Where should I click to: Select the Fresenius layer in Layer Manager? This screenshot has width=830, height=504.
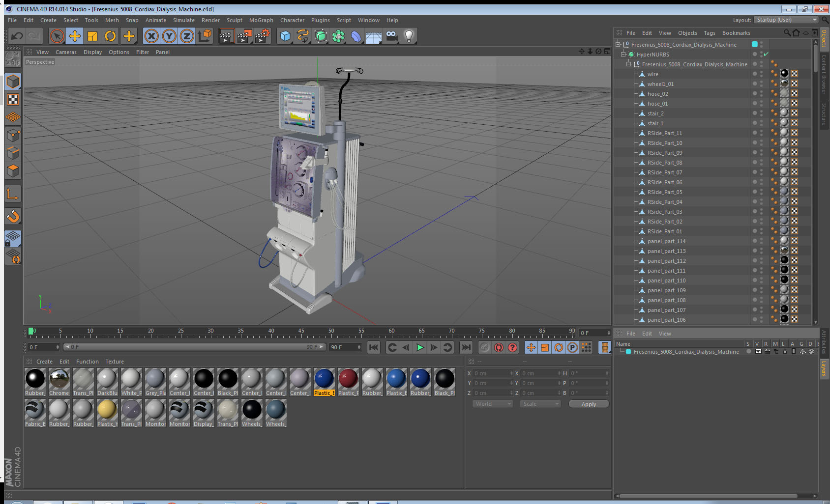[x=686, y=352]
